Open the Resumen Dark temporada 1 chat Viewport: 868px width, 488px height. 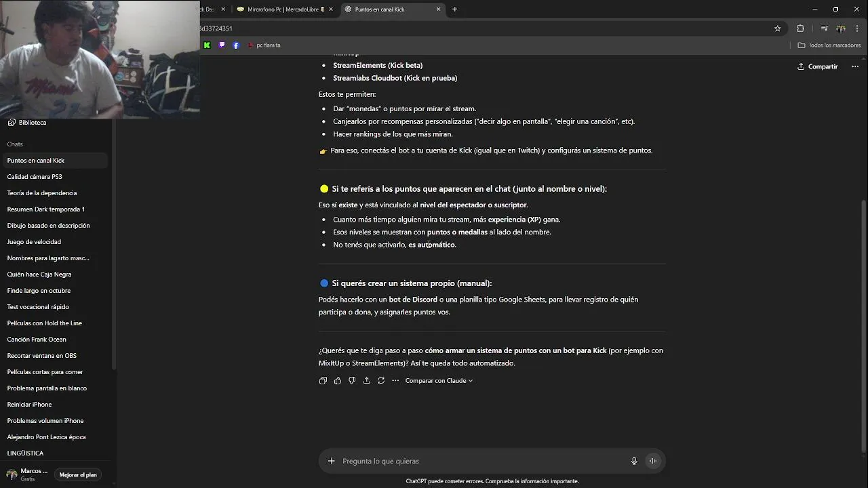click(54, 209)
